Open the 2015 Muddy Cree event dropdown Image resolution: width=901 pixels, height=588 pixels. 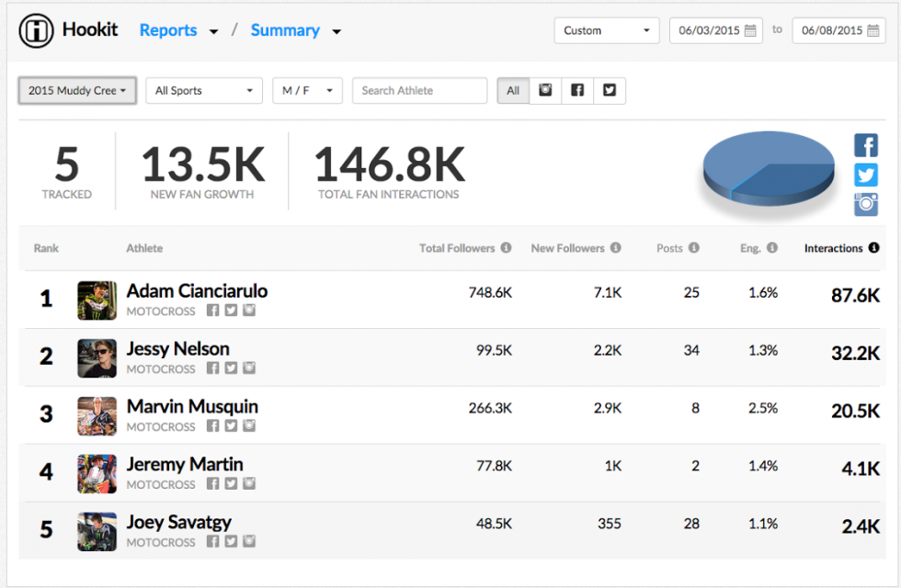(76, 90)
